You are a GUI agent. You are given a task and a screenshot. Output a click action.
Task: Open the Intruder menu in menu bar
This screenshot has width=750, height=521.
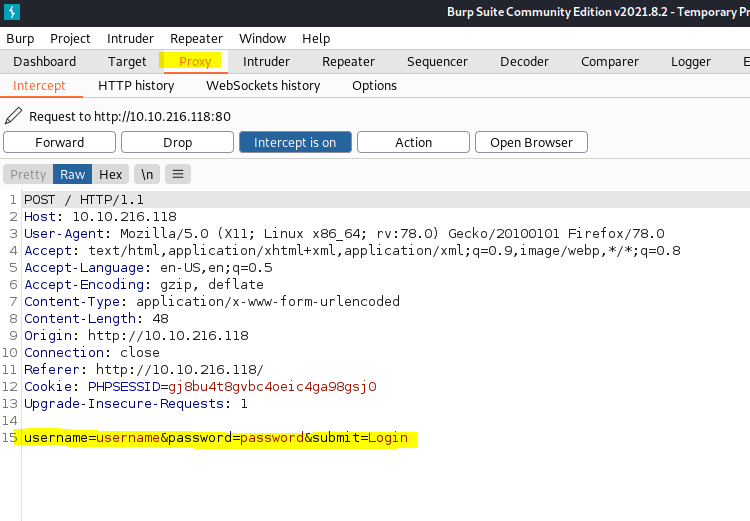[x=130, y=38]
